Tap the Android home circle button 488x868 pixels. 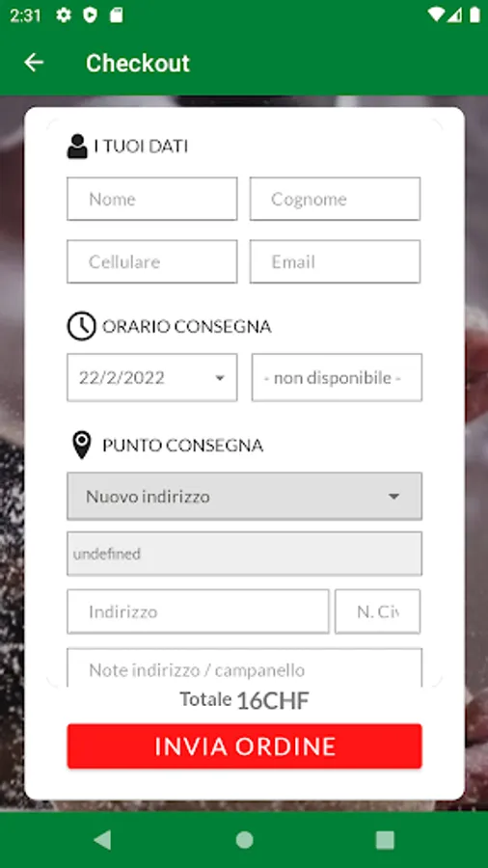point(244,840)
